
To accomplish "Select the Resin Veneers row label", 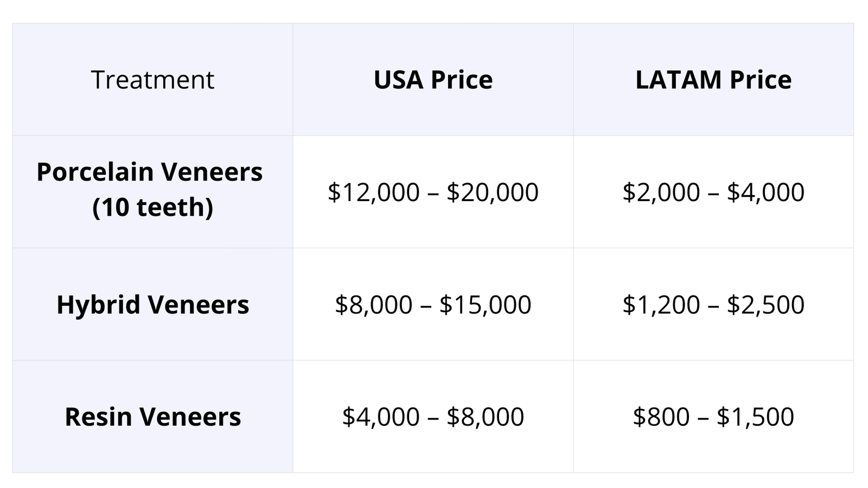I will pyautogui.click(x=152, y=416).
